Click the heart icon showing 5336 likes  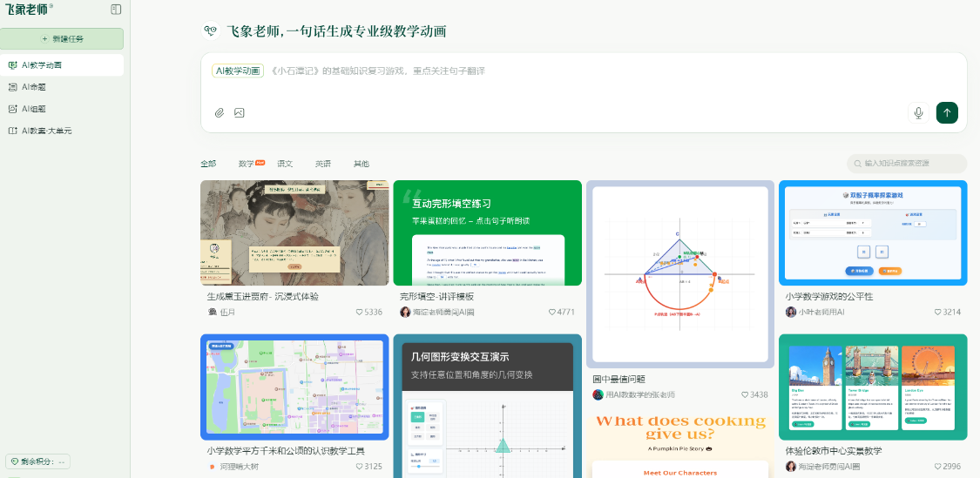[x=360, y=312]
